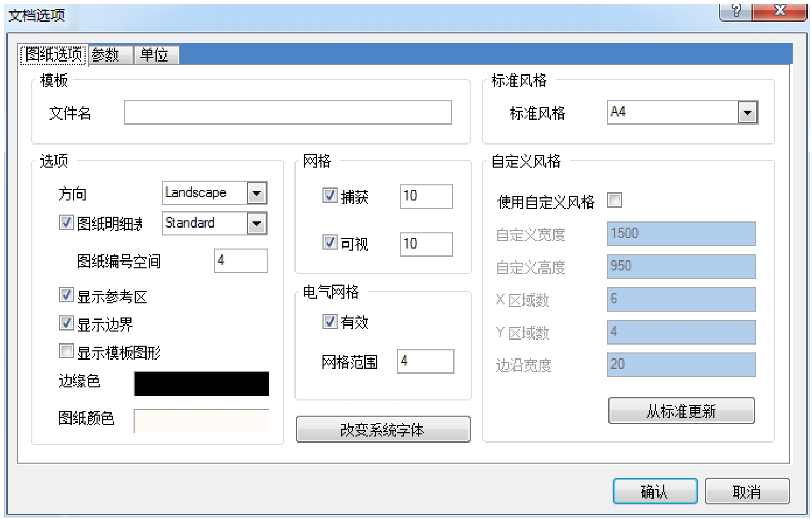Click the help question mark icon
812x519 pixels.
[736, 11]
